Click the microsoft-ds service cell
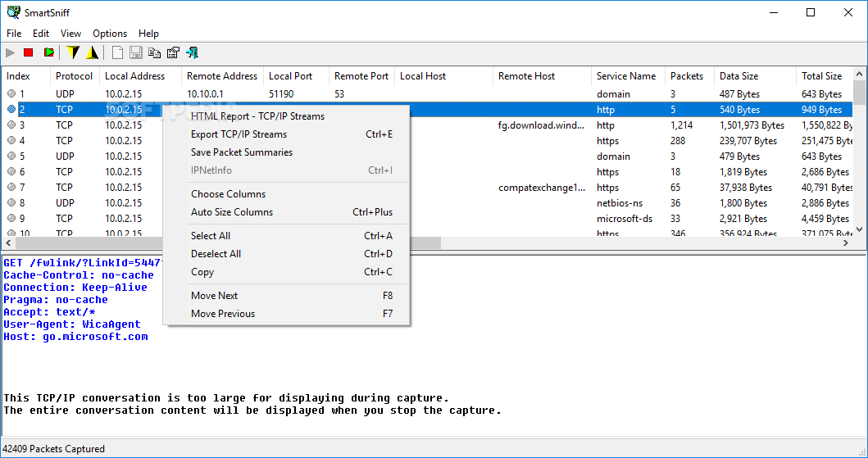Screen dimensions: 868x458 click(625, 219)
